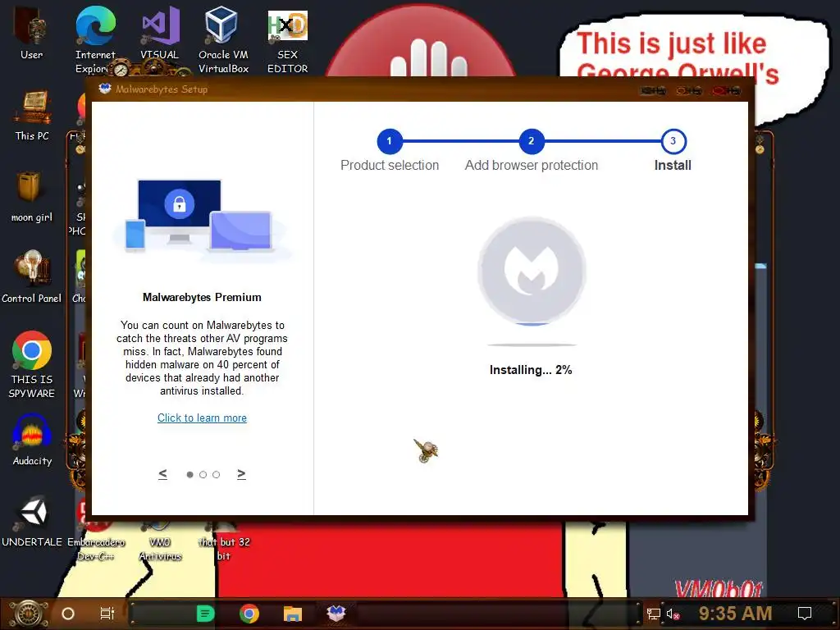The image size is (840, 630).
Task: Click the network status tray icon
Action: [x=653, y=614]
